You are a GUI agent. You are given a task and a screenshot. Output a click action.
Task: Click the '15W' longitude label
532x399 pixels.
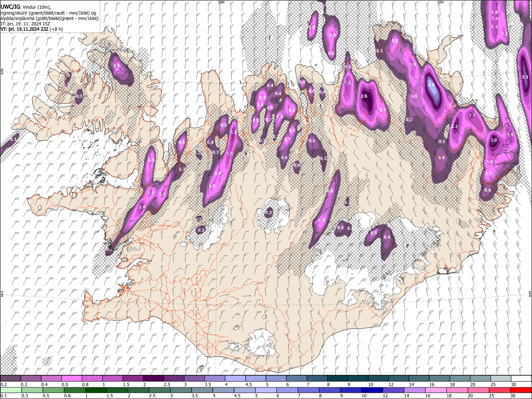tap(440, 2)
